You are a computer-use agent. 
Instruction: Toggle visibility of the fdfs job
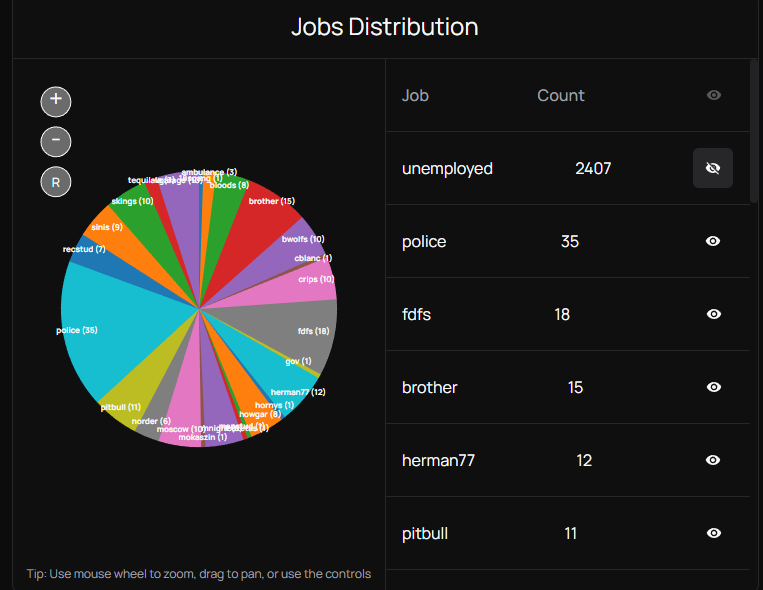click(713, 314)
